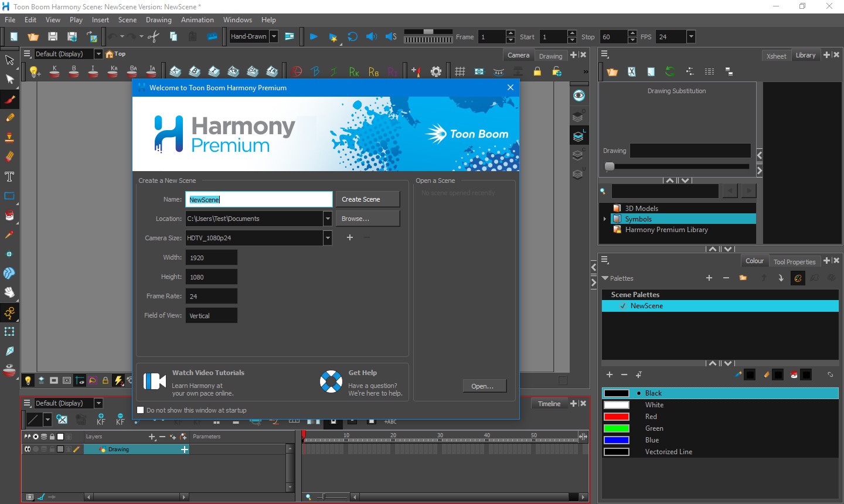Click the Add Keyframe plus KF icon
The image size is (844, 504).
[x=101, y=419]
